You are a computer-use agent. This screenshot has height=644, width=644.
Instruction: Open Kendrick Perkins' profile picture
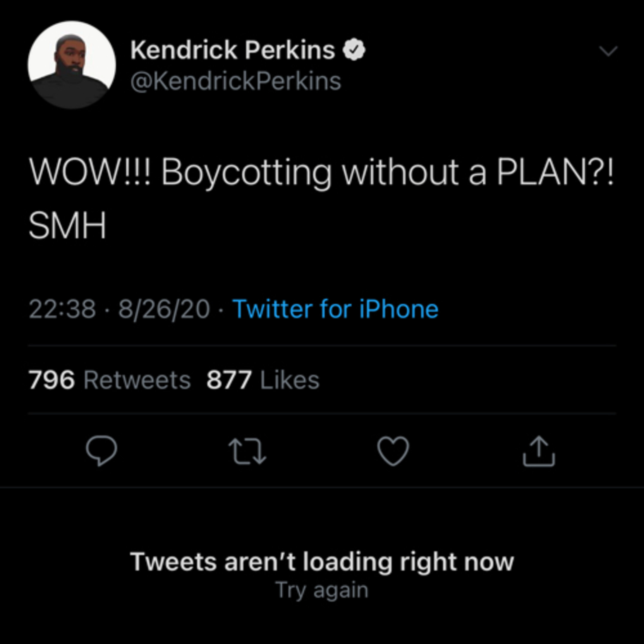click(x=72, y=65)
